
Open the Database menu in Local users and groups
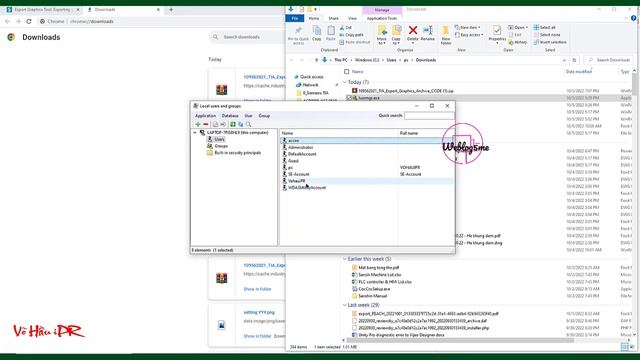[x=230, y=116]
